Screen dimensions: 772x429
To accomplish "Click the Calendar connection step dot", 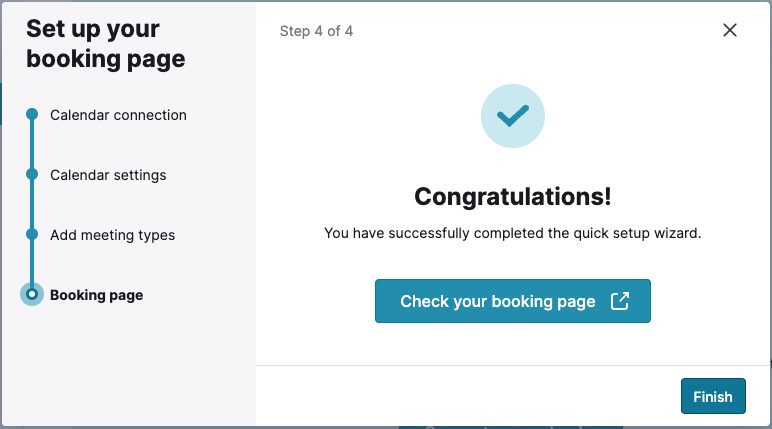I will click(32, 115).
